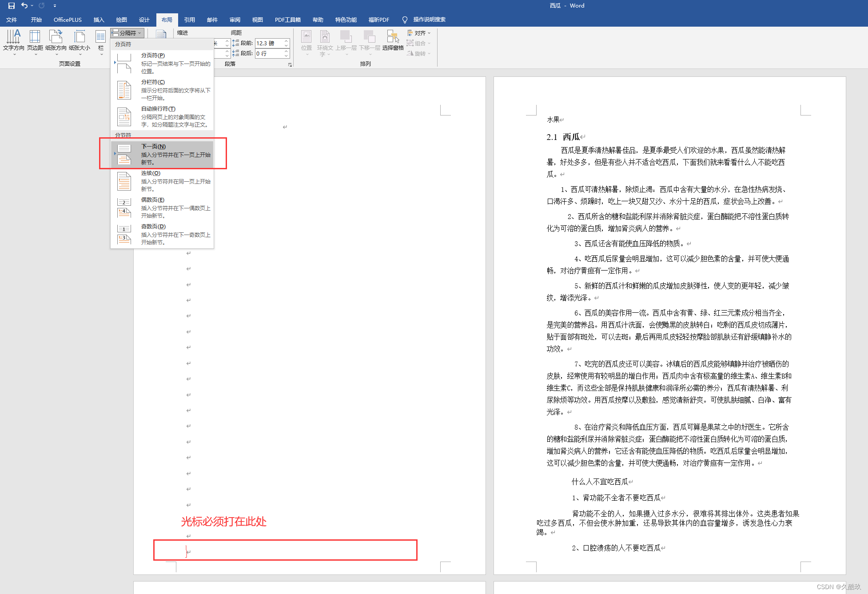Viewport: 868px width, 594px height.
Task: Click the Undo arrow icon
Action: pyautogui.click(x=24, y=5)
